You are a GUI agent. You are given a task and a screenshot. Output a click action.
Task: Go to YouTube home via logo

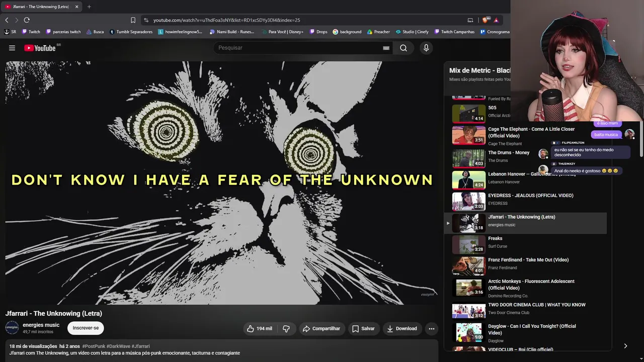[40, 48]
